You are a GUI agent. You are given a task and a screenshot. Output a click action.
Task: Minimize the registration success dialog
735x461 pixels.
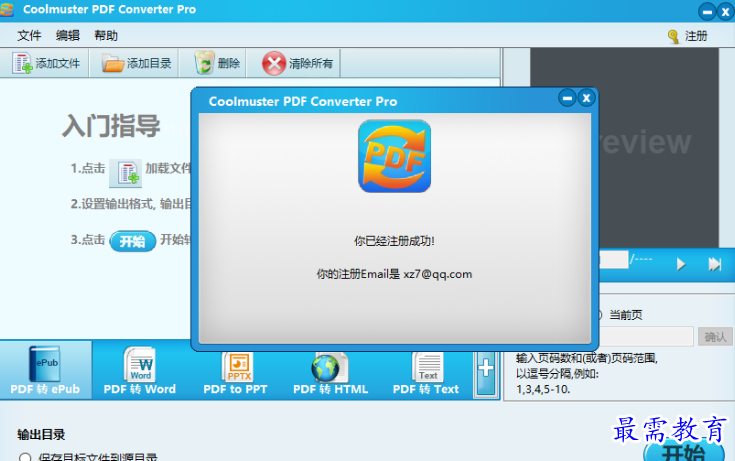point(567,98)
